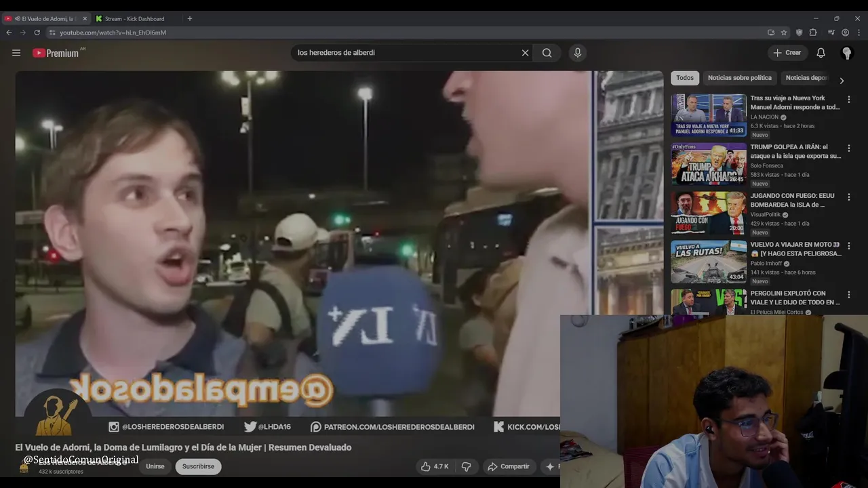Share video using Compartir button
Screen dimensions: 868x488
(x=508, y=466)
